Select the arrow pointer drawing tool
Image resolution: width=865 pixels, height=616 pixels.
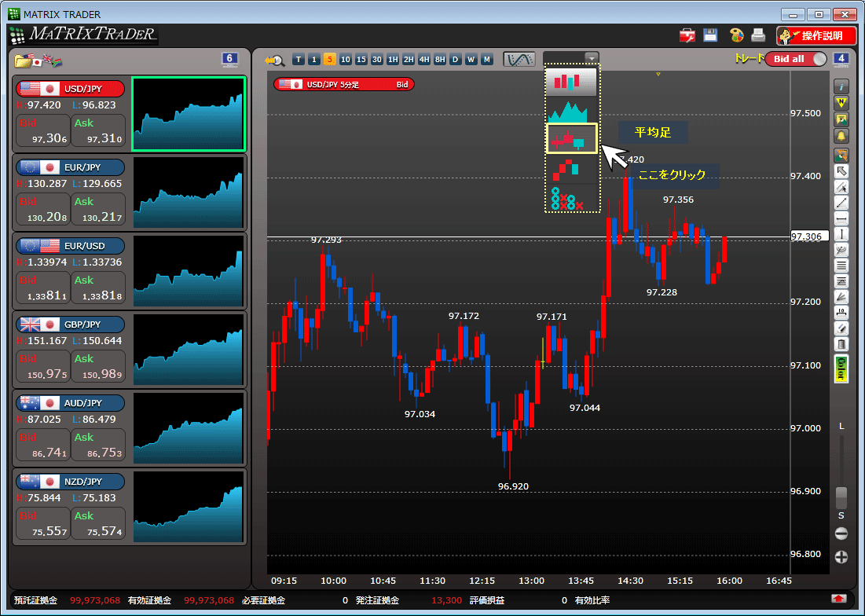(841, 171)
